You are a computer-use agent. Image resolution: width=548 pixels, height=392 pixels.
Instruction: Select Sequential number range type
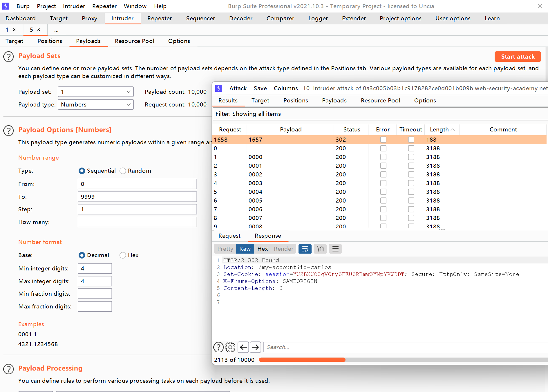(82, 171)
